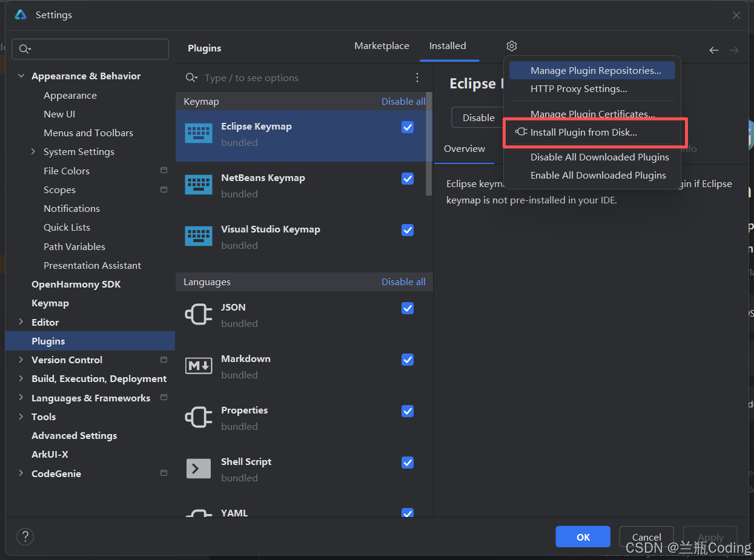
Task: Choose Manage Plugin Repositories menu item
Action: coord(592,70)
